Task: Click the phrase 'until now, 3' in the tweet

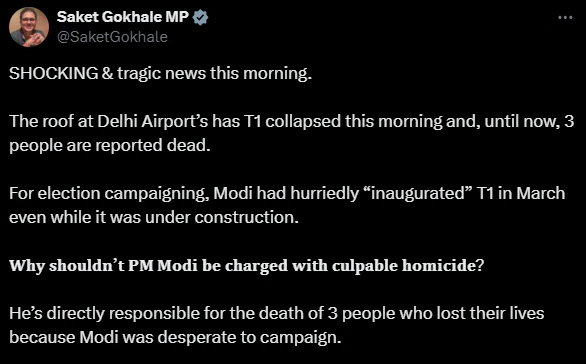Action: point(529,121)
